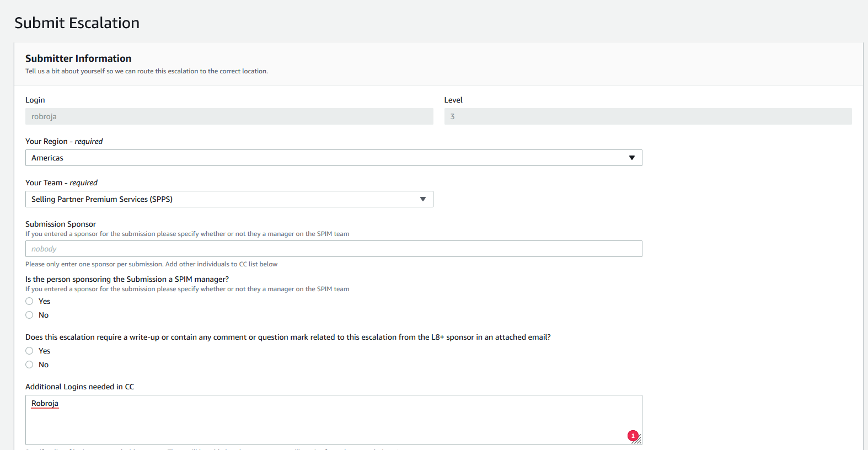Viewport: 868px width, 450px height.
Task: Select No for L8+ sponsor write-up question
Action: [29, 365]
